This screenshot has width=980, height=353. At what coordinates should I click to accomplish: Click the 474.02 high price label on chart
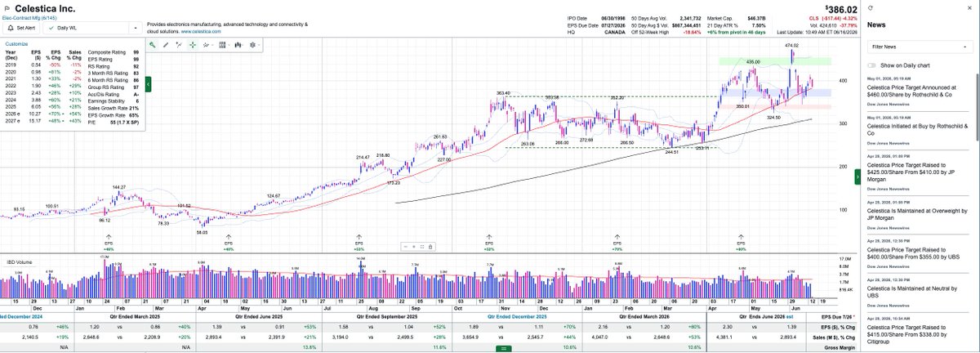(791, 46)
